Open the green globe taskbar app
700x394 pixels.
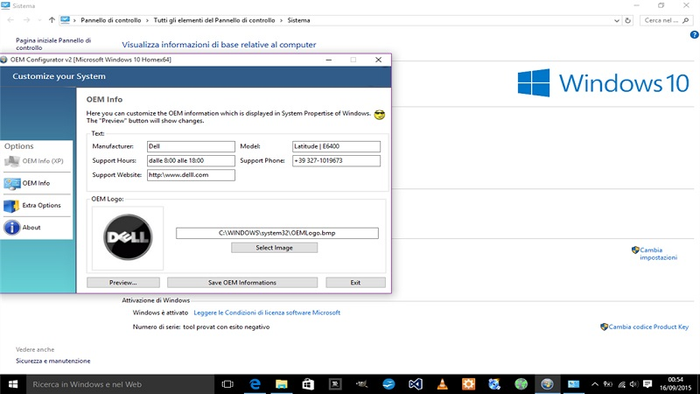(x=521, y=384)
